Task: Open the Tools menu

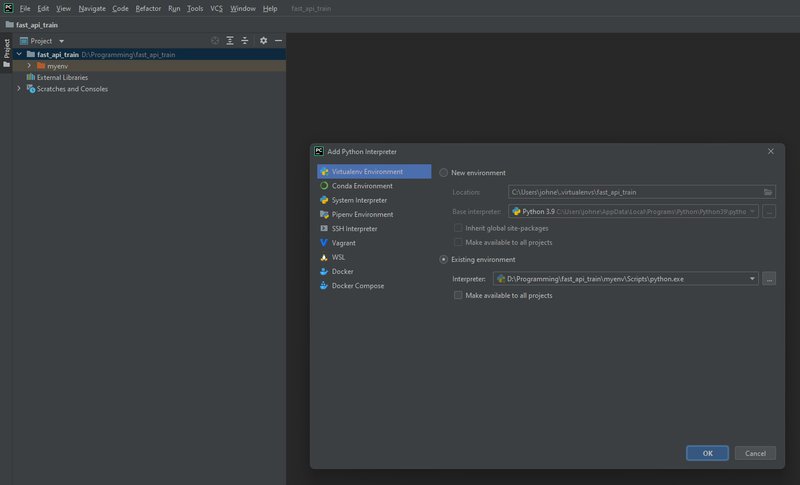Action: pyautogui.click(x=195, y=8)
